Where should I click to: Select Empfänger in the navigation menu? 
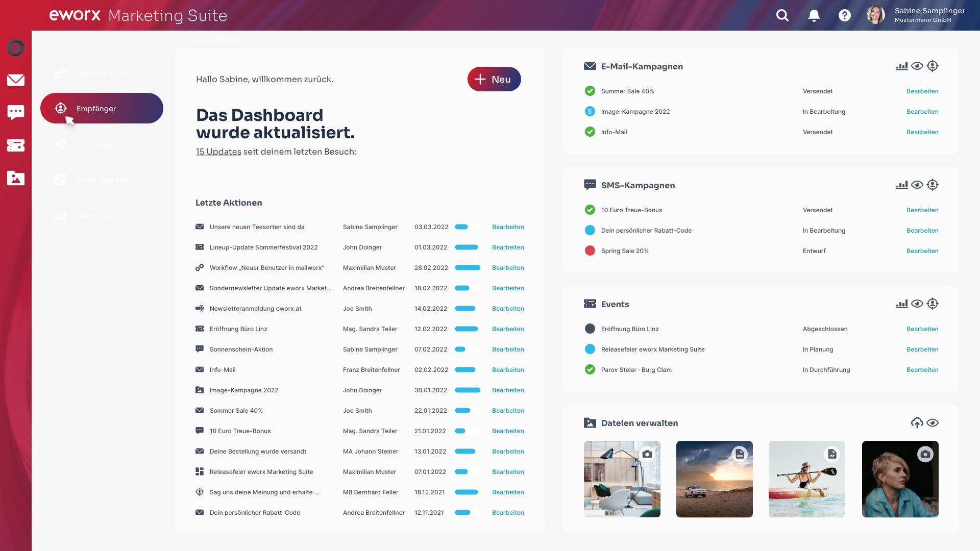point(102,108)
